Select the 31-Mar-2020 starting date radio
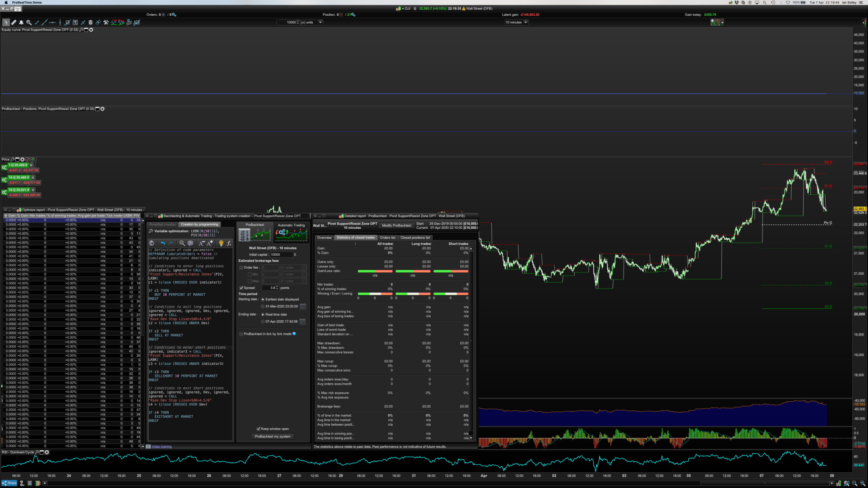Viewport: 868px width, 488px height. point(263,306)
